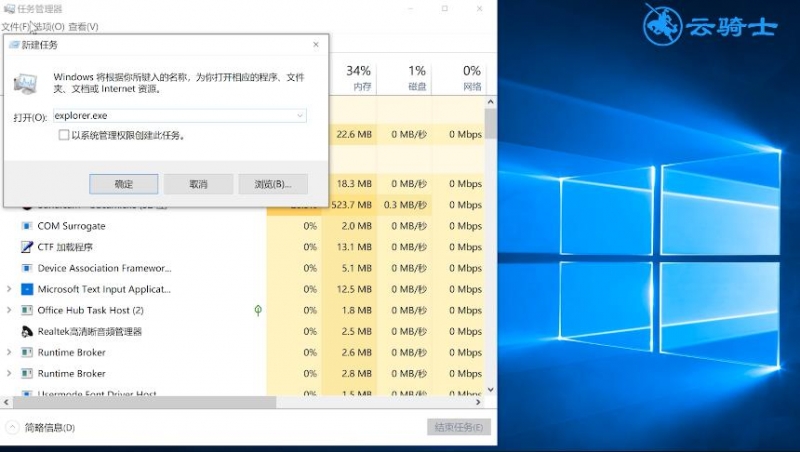Click the 0.3 MB/秒 disk cell
This screenshot has width=800, height=452.
coord(405,205)
